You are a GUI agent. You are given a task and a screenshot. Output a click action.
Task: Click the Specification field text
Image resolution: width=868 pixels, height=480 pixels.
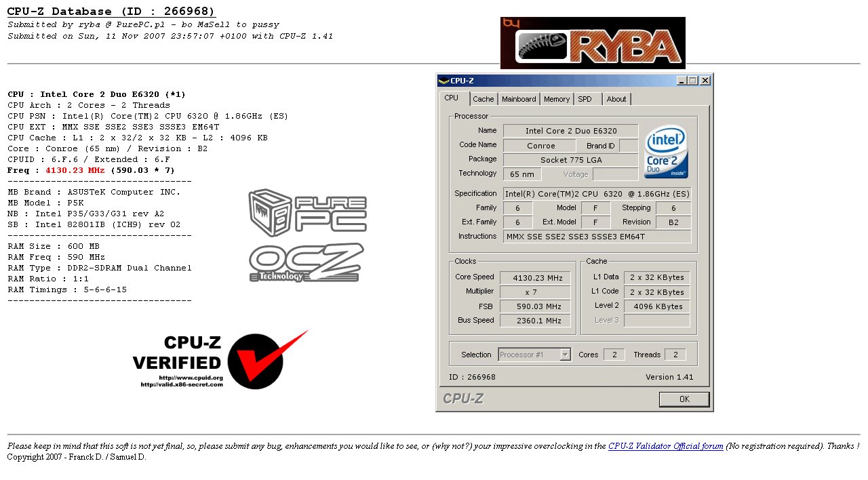coord(597,194)
